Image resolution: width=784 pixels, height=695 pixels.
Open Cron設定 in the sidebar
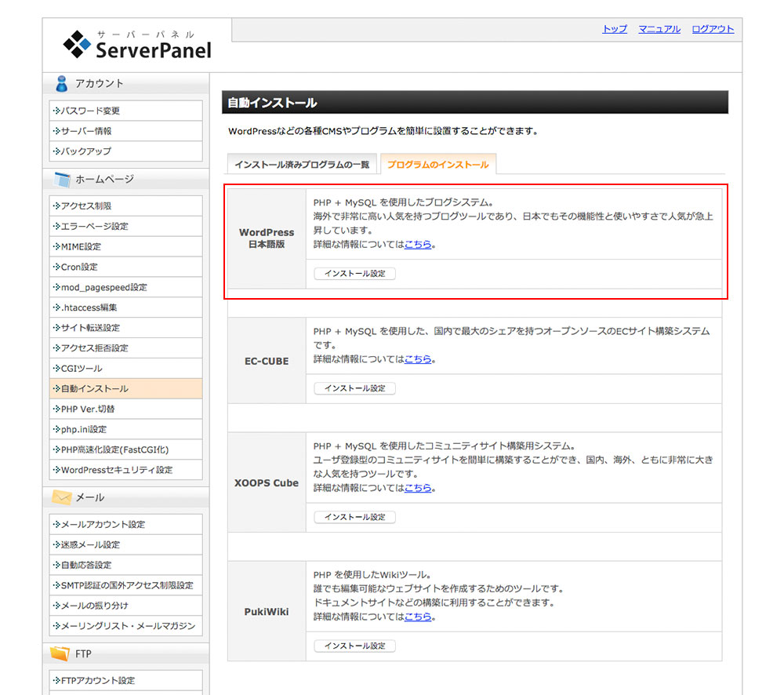tap(126, 267)
